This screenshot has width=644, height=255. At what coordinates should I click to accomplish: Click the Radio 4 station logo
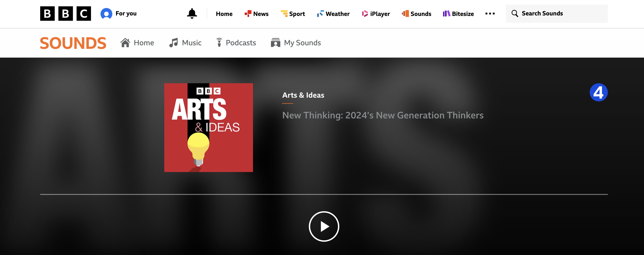pos(599,92)
